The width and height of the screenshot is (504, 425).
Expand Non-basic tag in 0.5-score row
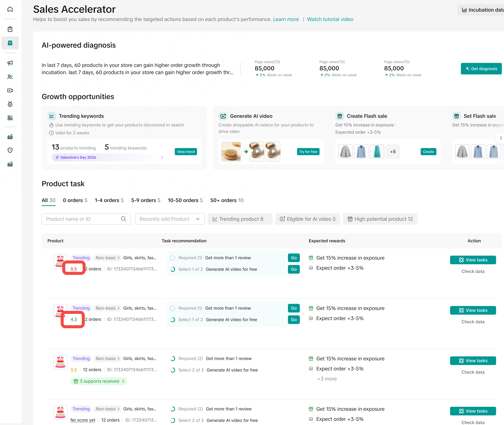coord(108,258)
